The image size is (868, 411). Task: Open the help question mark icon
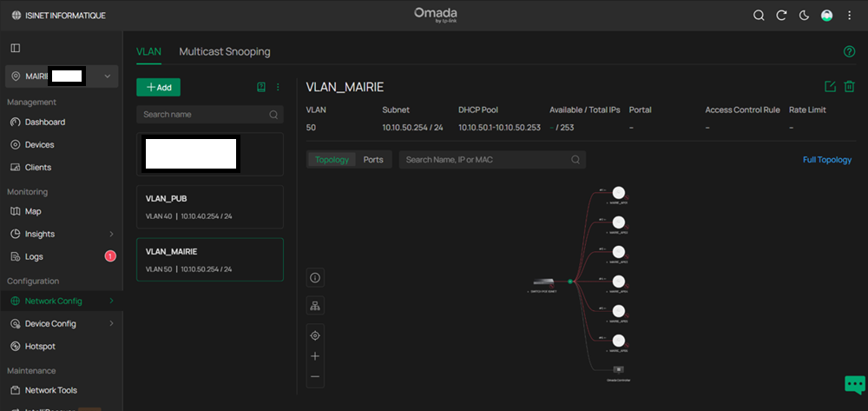click(x=849, y=51)
